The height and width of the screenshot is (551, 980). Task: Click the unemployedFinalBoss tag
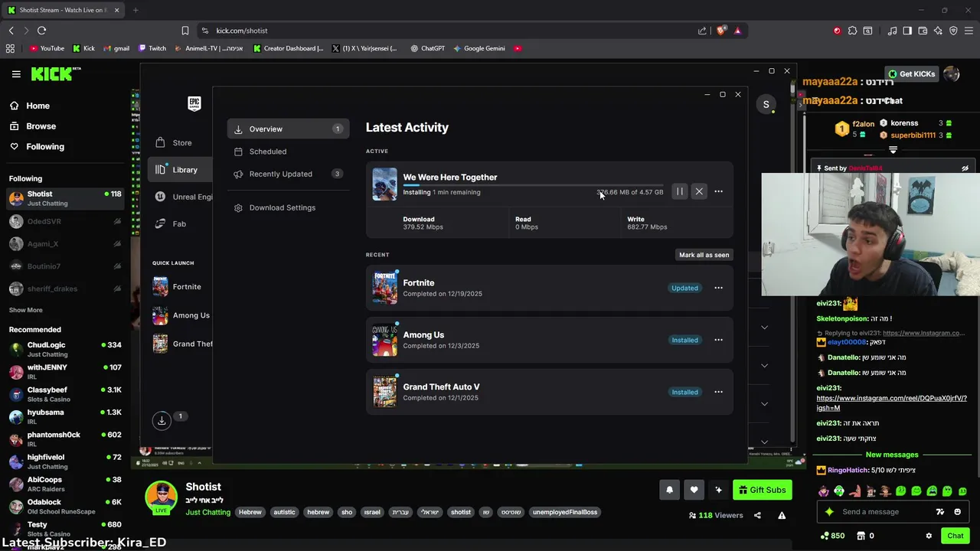pyautogui.click(x=565, y=512)
